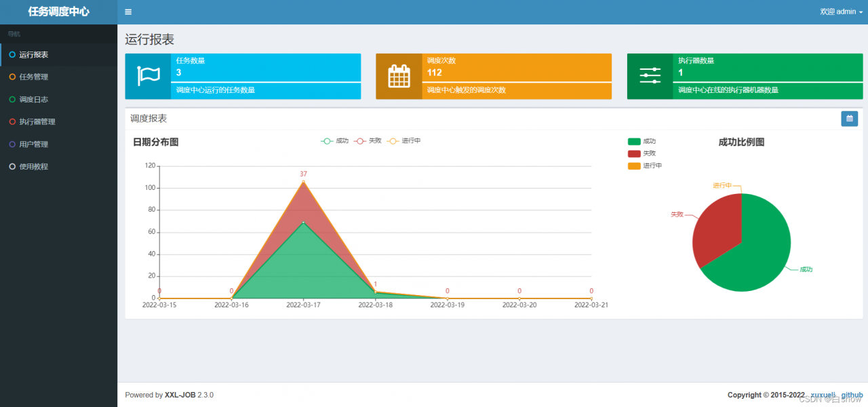Click the sliders icon on 执行器数量 card
The height and width of the screenshot is (407, 868).
(650, 76)
